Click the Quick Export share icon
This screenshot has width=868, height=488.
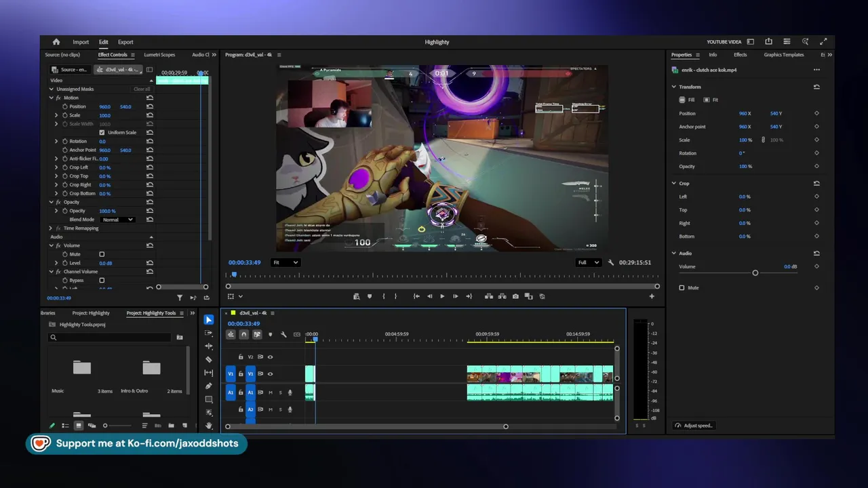[x=768, y=42]
